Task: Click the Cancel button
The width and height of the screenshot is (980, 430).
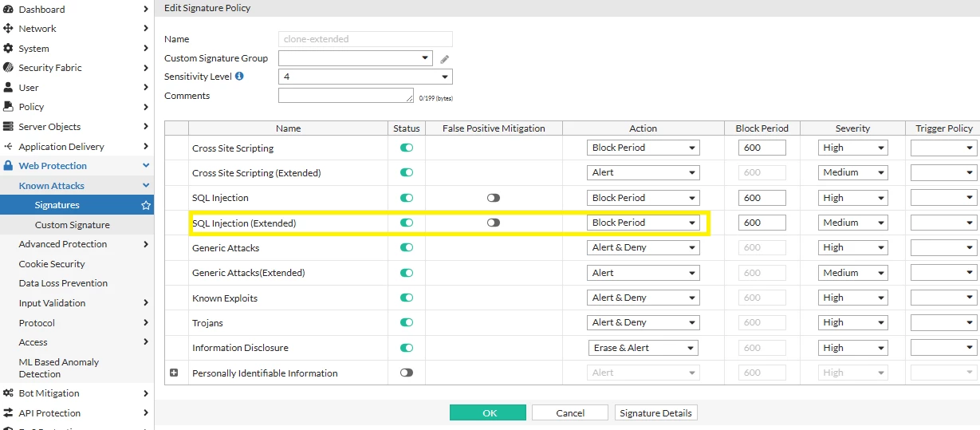Action: click(x=570, y=412)
